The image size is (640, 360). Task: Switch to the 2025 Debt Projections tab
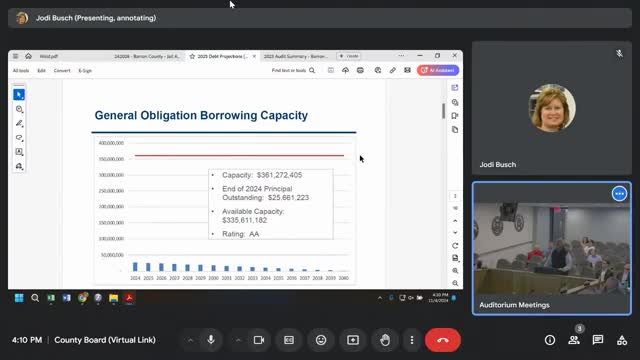tap(222, 56)
